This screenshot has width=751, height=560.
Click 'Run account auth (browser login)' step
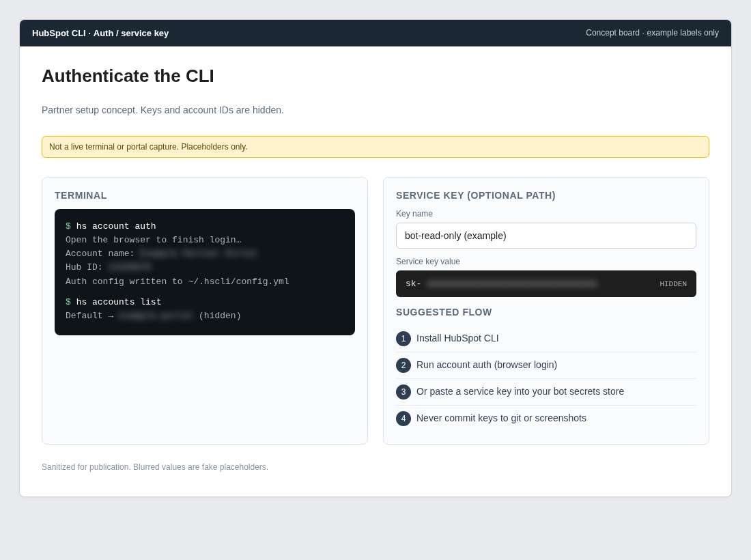coord(487,365)
